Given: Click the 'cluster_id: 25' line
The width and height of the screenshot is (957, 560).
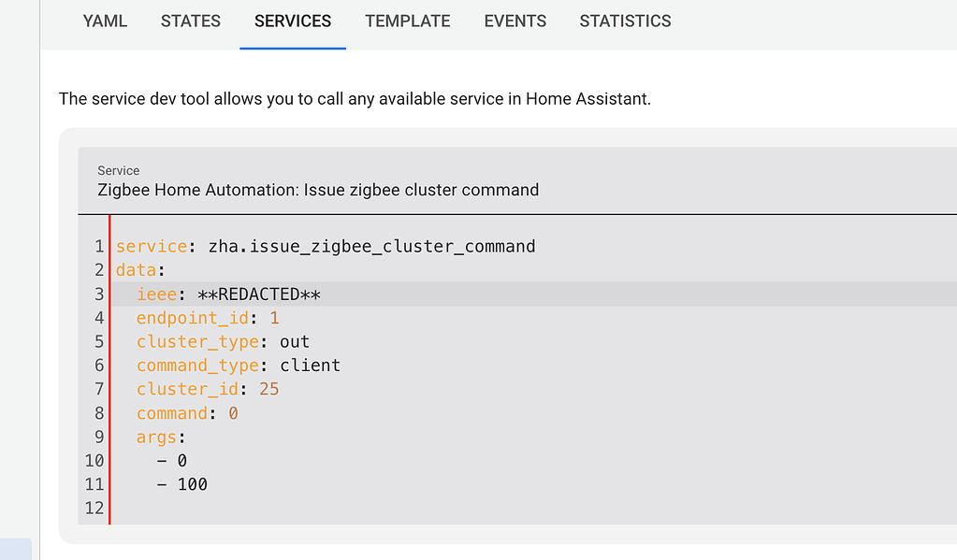Looking at the screenshot, I should 208,390.
